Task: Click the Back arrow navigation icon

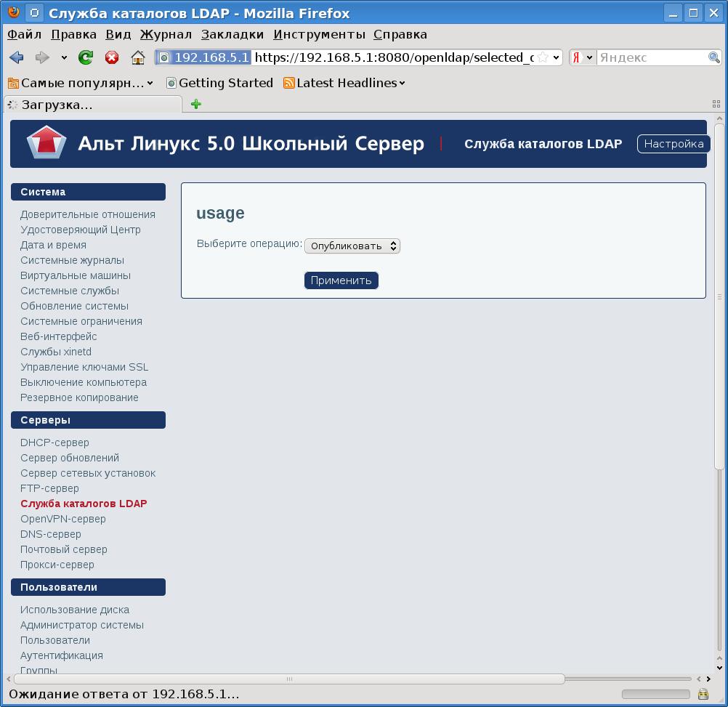Action: (x=17, y=57)
